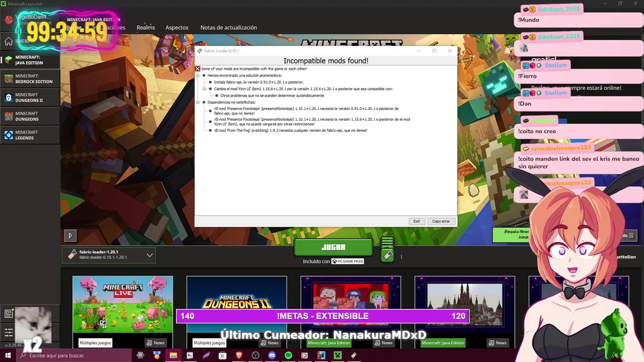The width and height of the screenshot is (644, 362).
Task: Click the Minecraft Launcher title bar icon
Action: [x=4, y=4]
